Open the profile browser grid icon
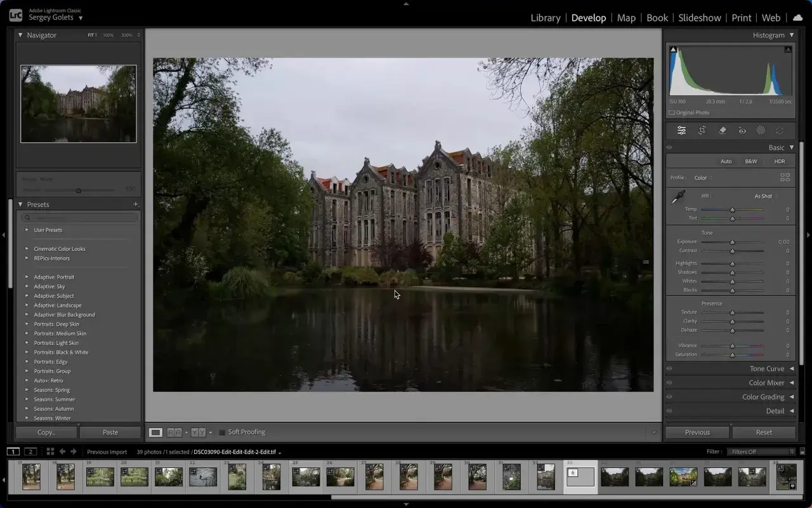The height and width of the screenshot is (508, 812). click(x=785, y=178)
